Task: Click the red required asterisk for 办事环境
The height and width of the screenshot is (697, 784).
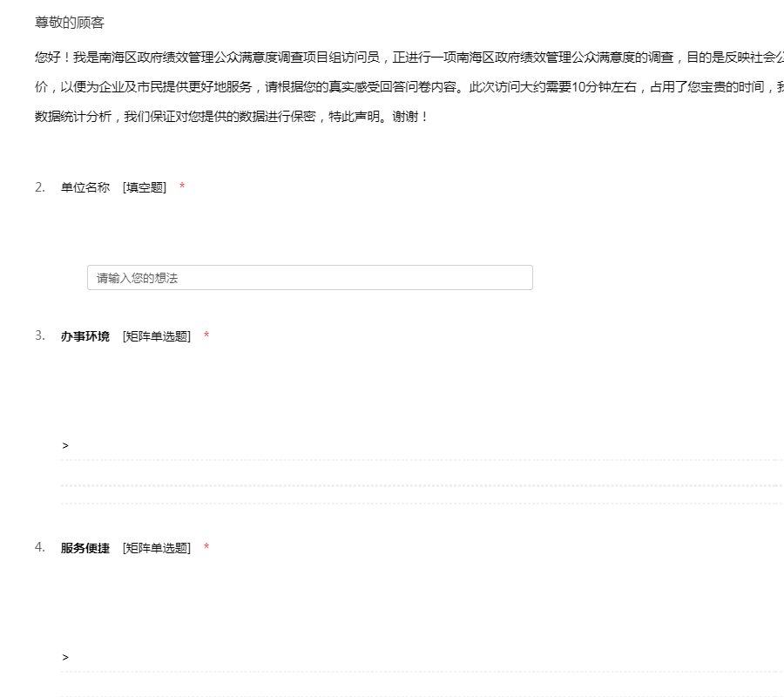Action: [206, 336]
